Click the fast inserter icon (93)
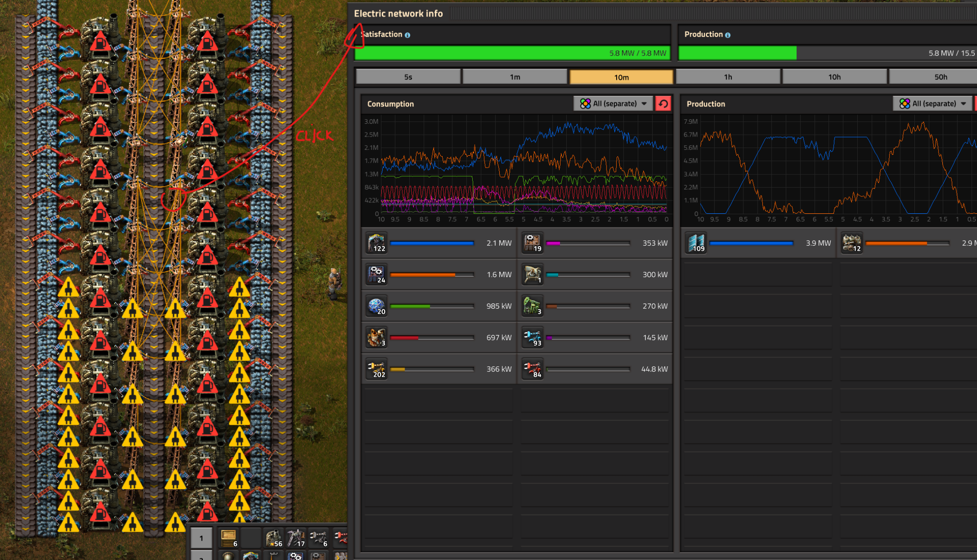977x560 pixels. tap(533, 338)
